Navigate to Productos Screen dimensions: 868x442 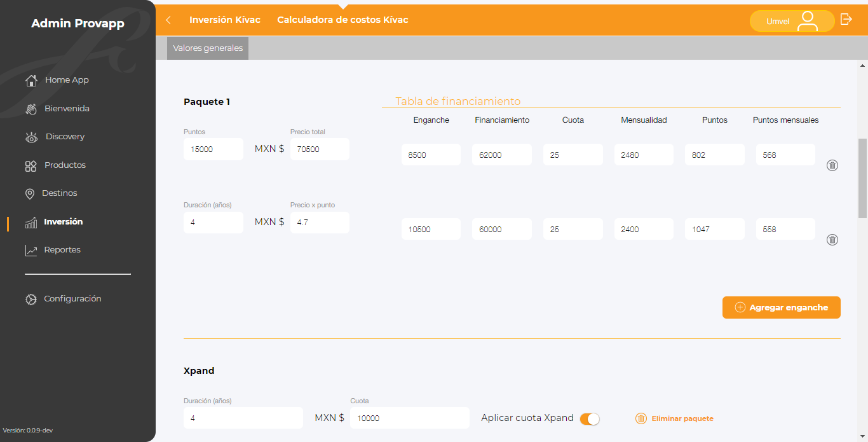click(65, 165)
